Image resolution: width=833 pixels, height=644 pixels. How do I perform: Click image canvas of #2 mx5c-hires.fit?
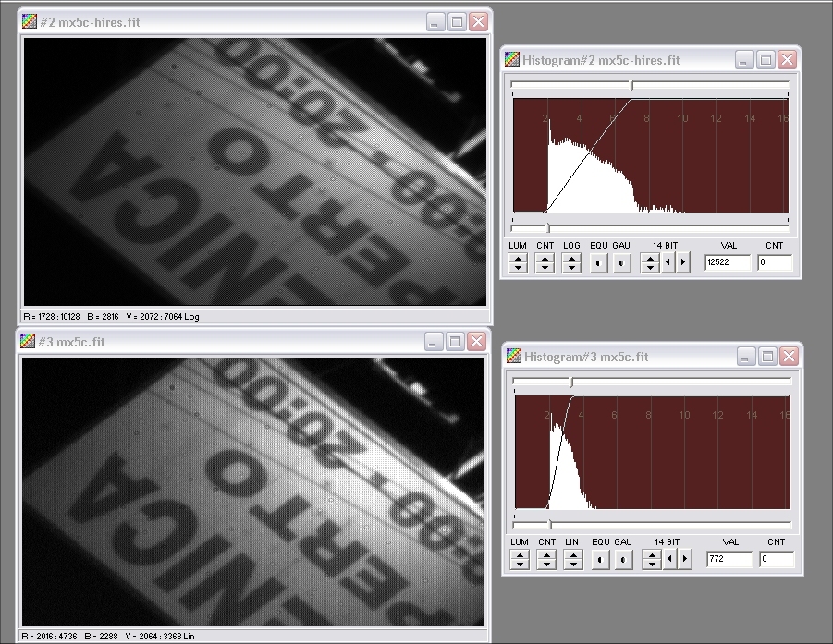pos(255,172)
